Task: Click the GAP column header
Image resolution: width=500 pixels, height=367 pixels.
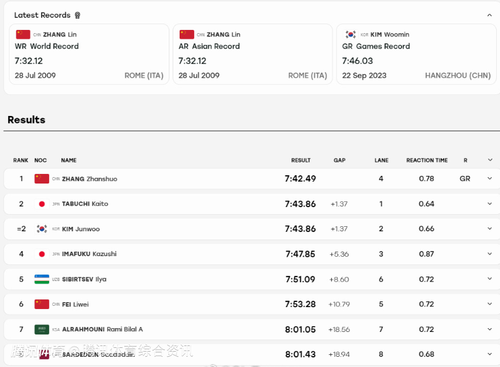Action: point(339,160)
